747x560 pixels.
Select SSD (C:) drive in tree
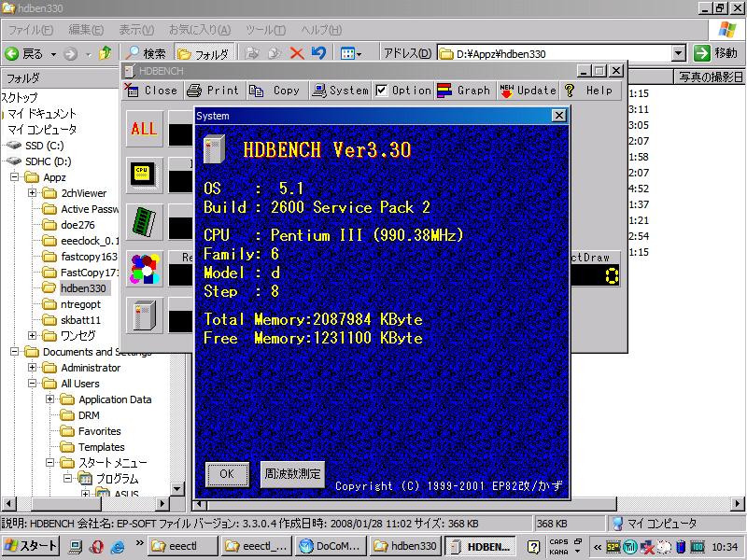pyautogui.click(x=44, y=146)
